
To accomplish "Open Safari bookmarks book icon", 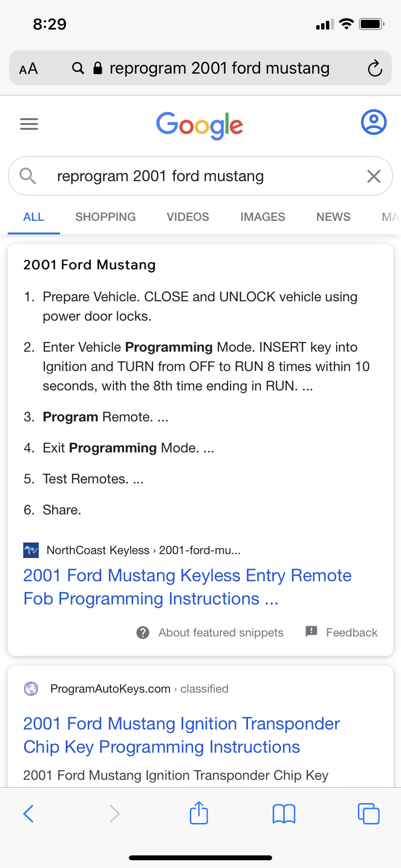I will pos(284,813).
